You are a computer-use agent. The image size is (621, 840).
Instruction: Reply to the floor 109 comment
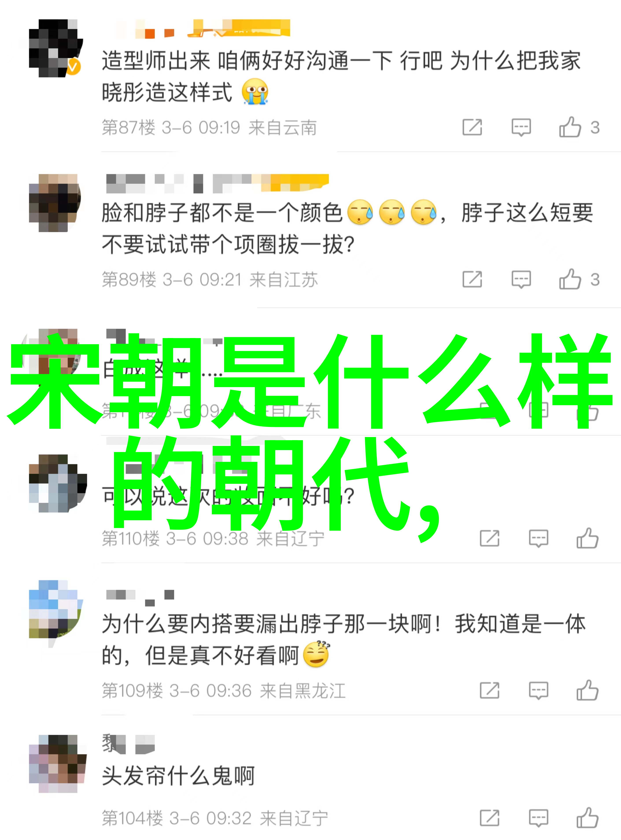(538, 691)
